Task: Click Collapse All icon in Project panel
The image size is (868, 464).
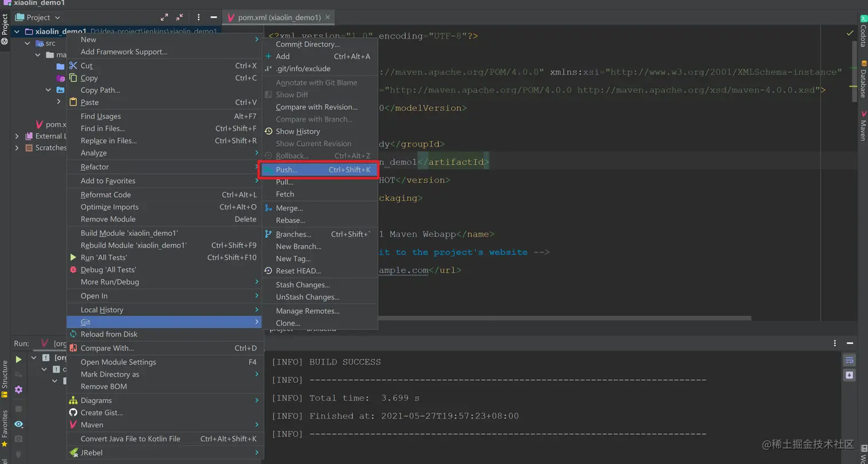Action: [x=180, y=17]
